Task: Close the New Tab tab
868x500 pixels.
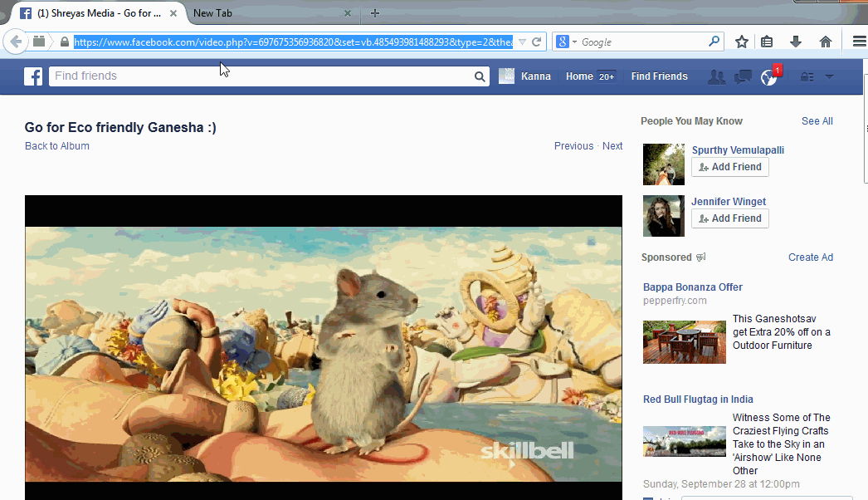Action: click(x=348, y=13)
